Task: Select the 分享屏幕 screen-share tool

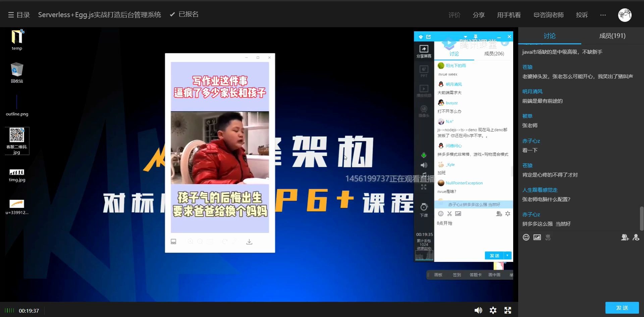Action: tap(424, 50)
